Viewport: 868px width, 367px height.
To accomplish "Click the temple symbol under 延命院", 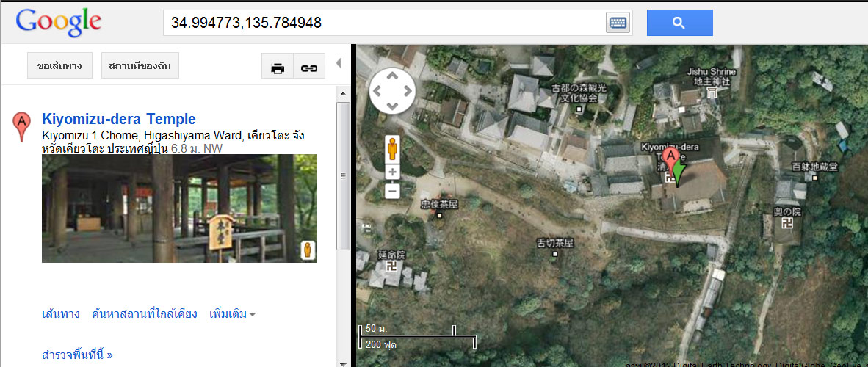I will 393,266.
